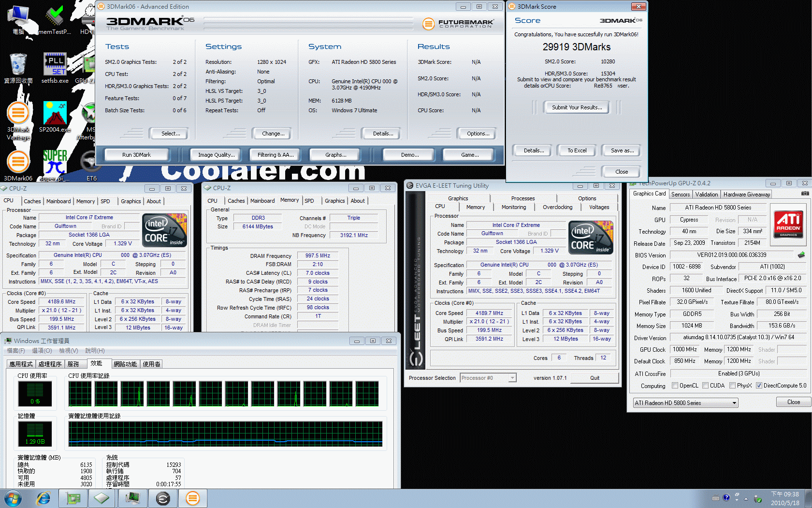This screenshot has height=508, width=812.
Task: Switch to 3DMark06 taskbar button
Action: point(192,498)
